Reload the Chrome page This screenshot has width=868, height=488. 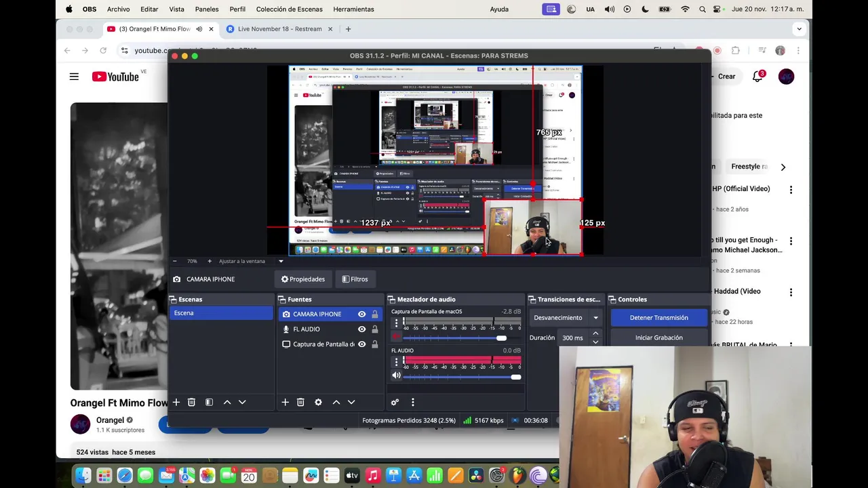tap(103, 50)
